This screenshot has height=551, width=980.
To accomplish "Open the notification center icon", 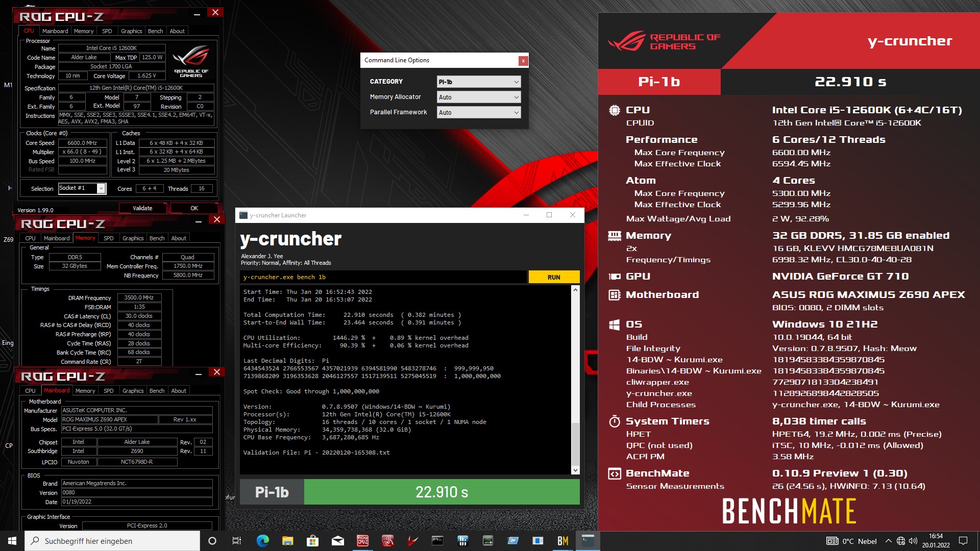I will [x=963, y=541].
